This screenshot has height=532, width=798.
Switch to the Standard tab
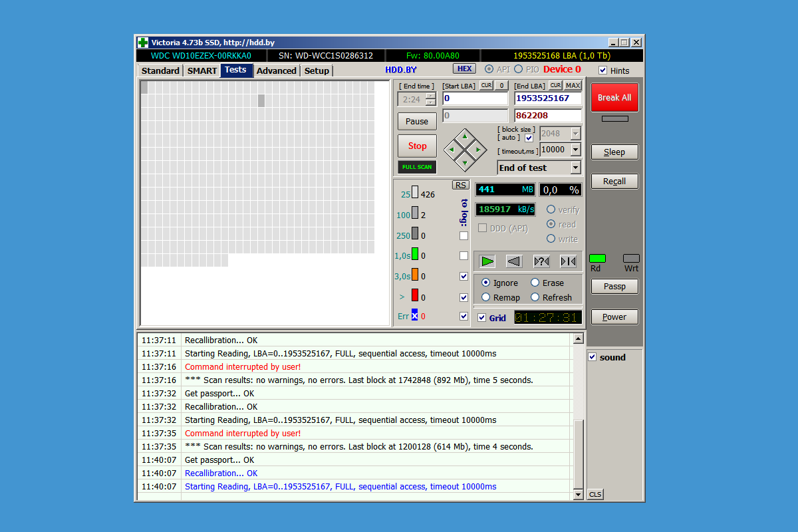160,70
